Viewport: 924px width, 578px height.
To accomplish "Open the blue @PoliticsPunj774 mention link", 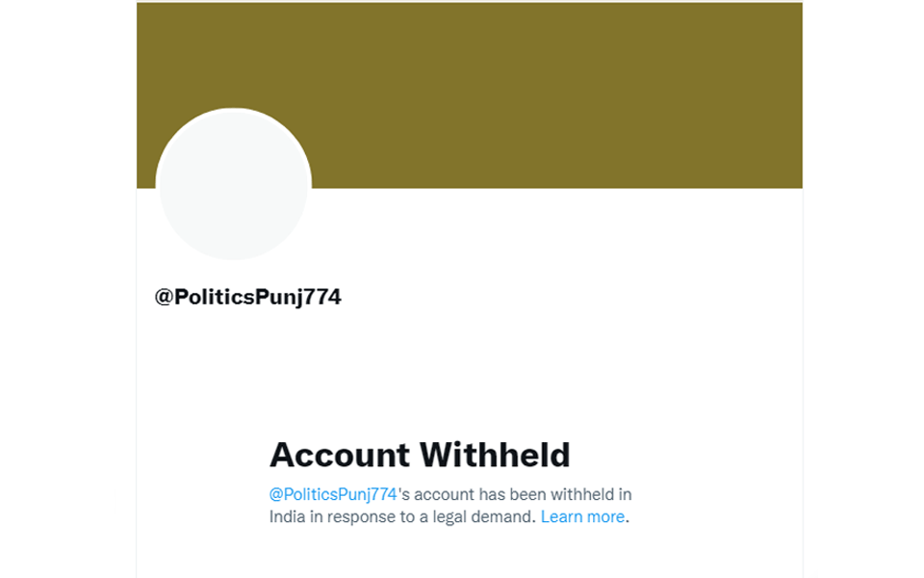I will (x=333, y=494).
